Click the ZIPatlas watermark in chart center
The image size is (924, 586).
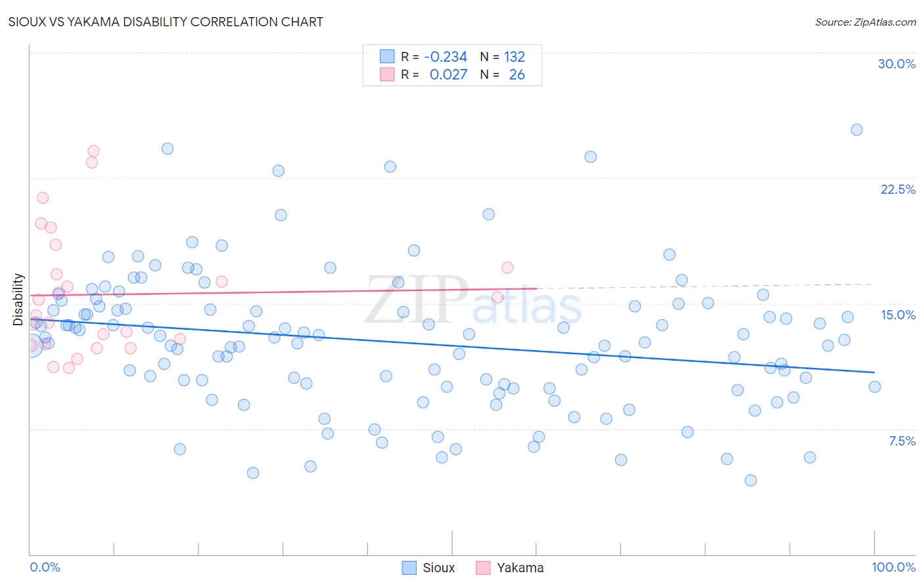click(x=473, y=300)
